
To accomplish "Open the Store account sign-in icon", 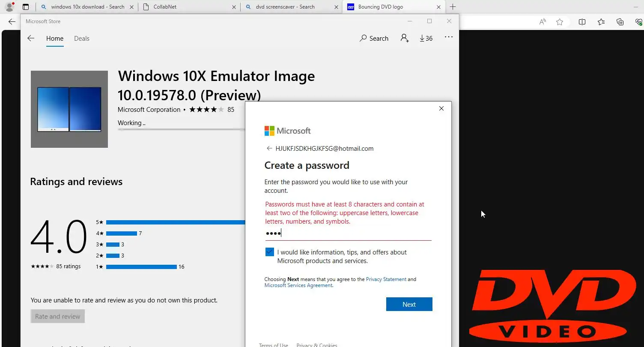I will (405, 38).
